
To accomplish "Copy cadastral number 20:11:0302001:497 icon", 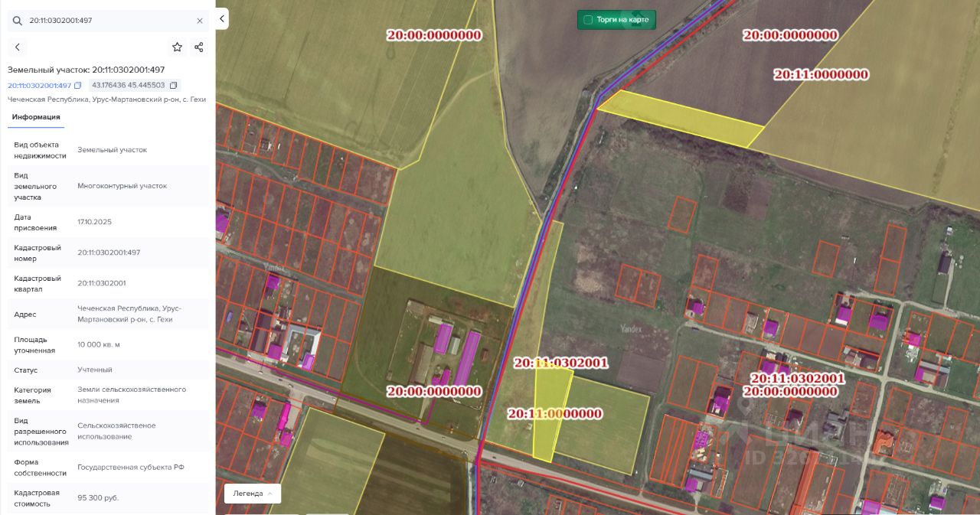I will tap(77, 85).
